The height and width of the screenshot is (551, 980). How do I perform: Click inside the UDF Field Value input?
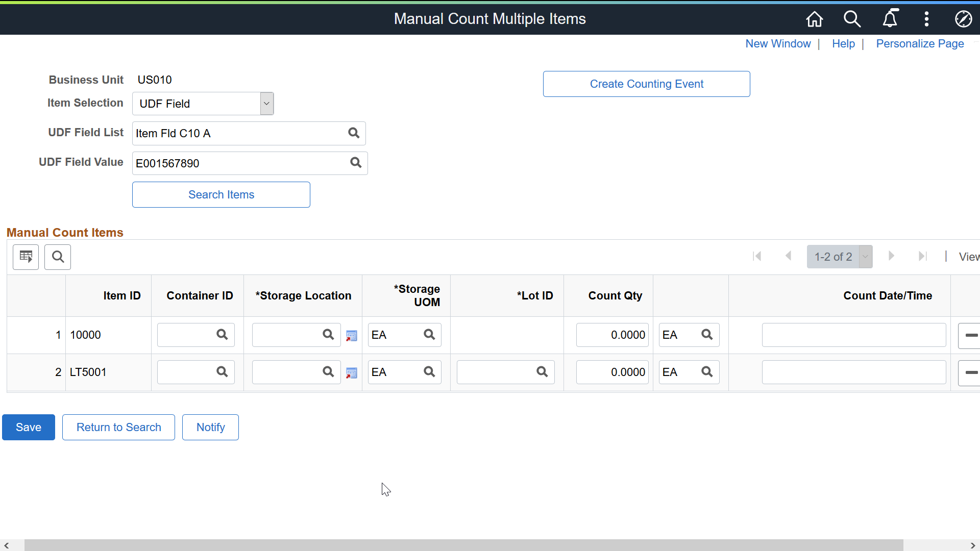(x=235, y=163)
